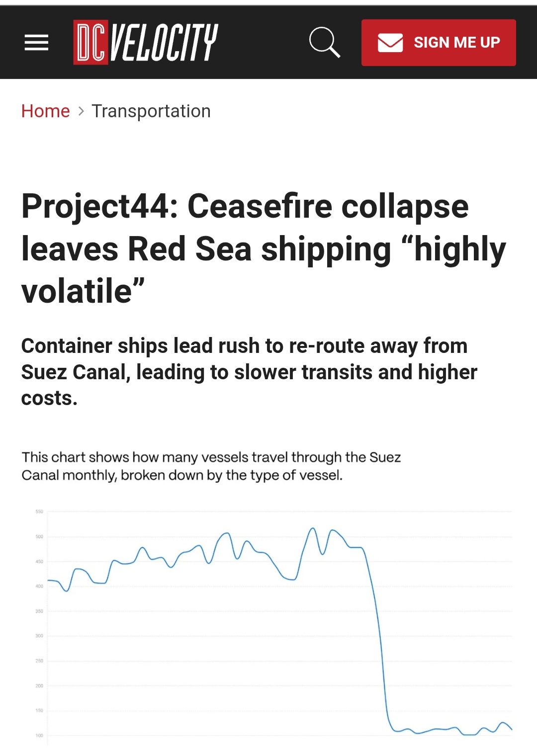Click the 100 y-axis label
537x756 pixels.
39,736
